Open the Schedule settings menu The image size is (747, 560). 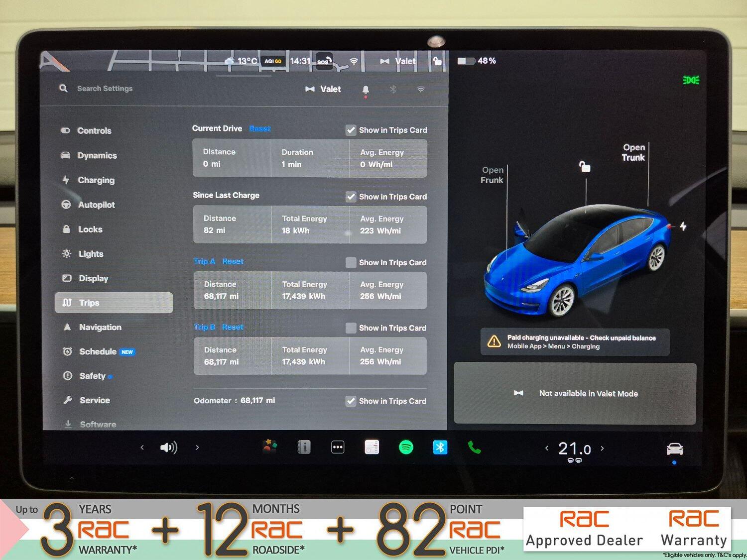coord(99,351)
